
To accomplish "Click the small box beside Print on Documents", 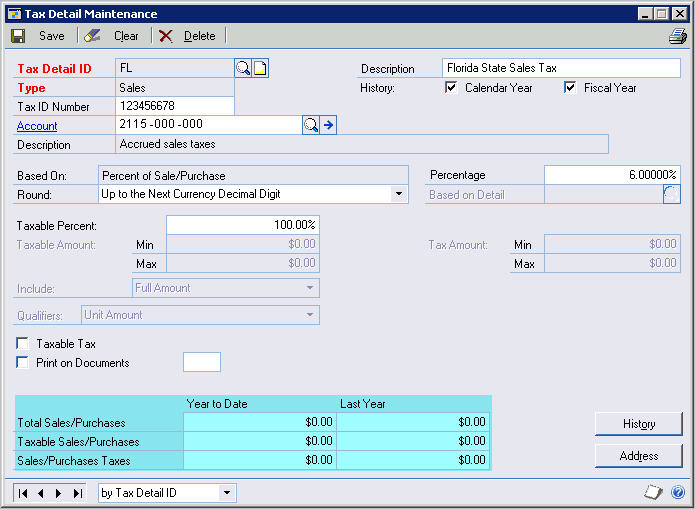I will tap(202, 362).
